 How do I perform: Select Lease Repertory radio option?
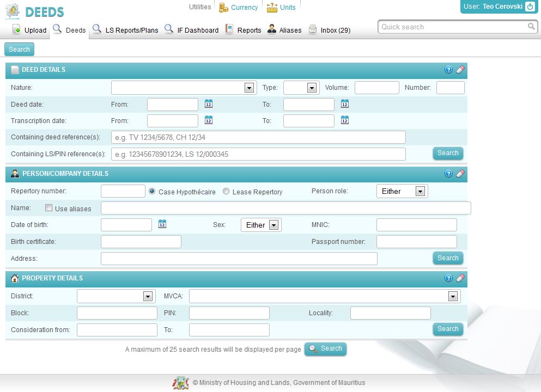tap(226, 191)
